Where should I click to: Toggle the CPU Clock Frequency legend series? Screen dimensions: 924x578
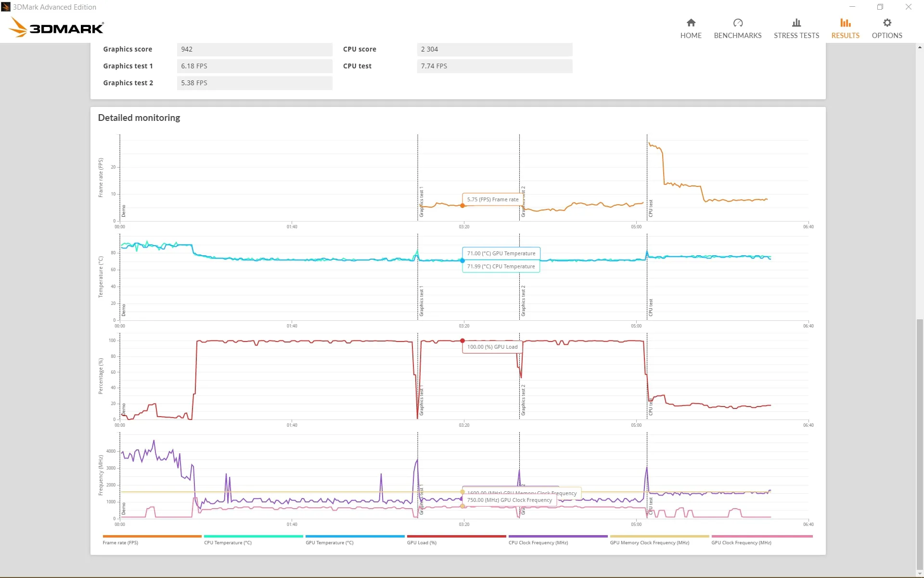pos(558,539)
